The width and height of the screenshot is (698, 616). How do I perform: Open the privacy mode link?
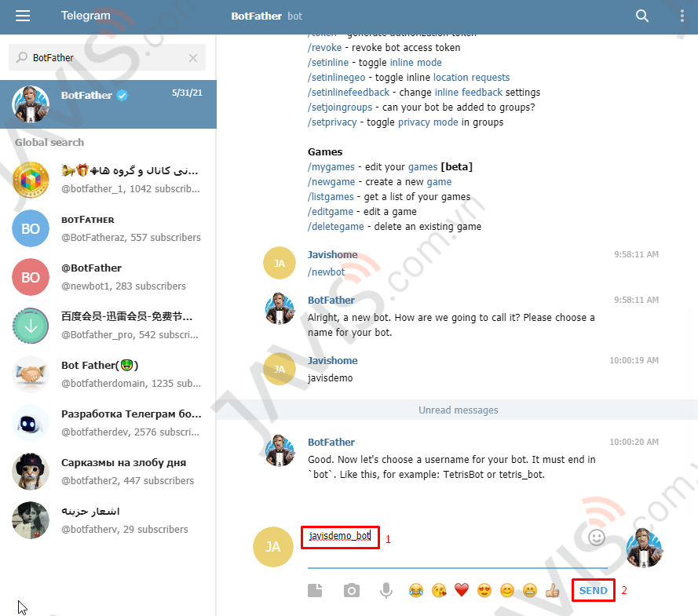(428, 122)
